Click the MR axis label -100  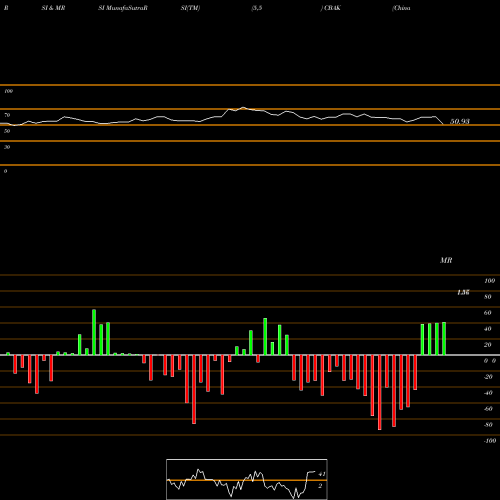point(490,441)
